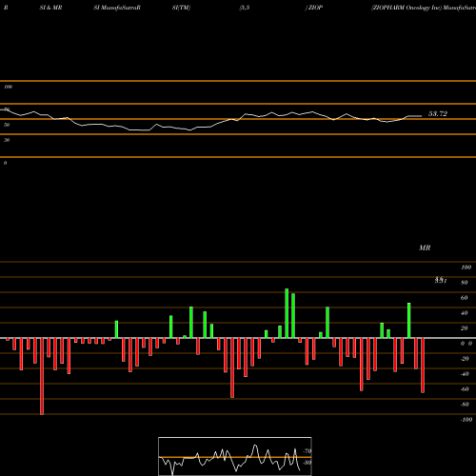The width and height of the screenshot is (476, 476).
Task: Select the last red MR bar on right
Action: pos(423,366)
